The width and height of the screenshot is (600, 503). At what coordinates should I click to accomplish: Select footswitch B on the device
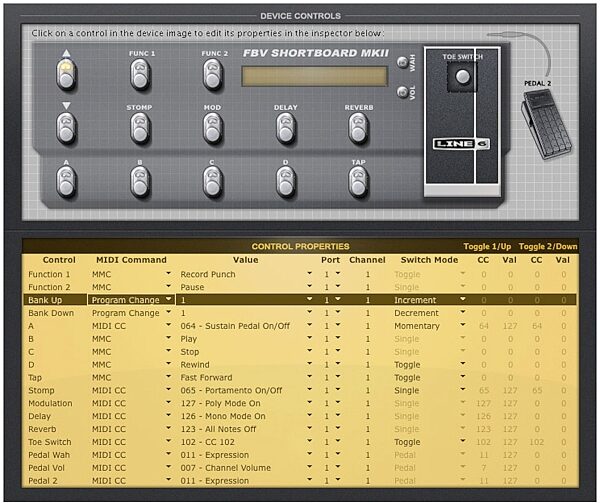(140, 183)
